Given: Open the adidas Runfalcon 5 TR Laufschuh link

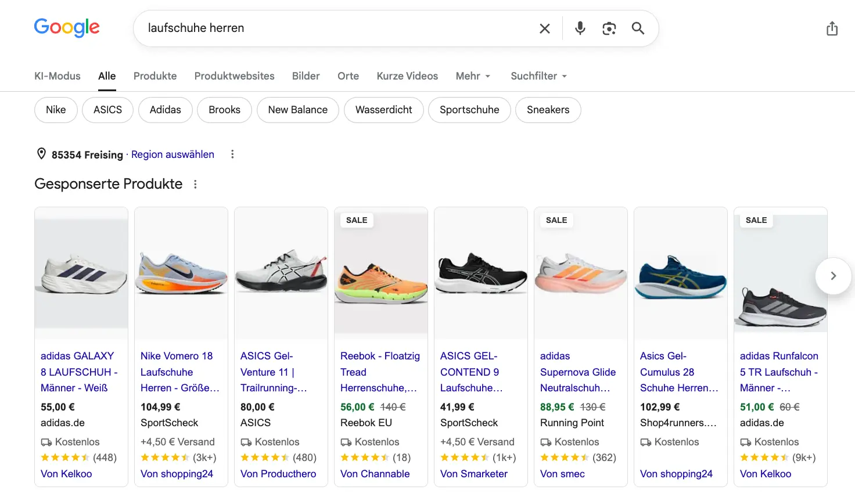Looking at the screenshot, I should click(x=779, y=372).
